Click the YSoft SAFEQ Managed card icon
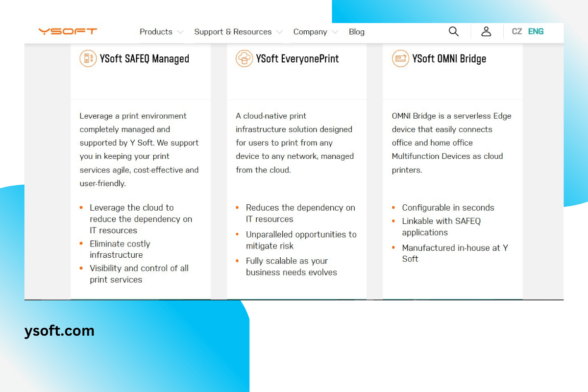Image resolution: width=588 pixels, height=392 pixels. point(88,59)
